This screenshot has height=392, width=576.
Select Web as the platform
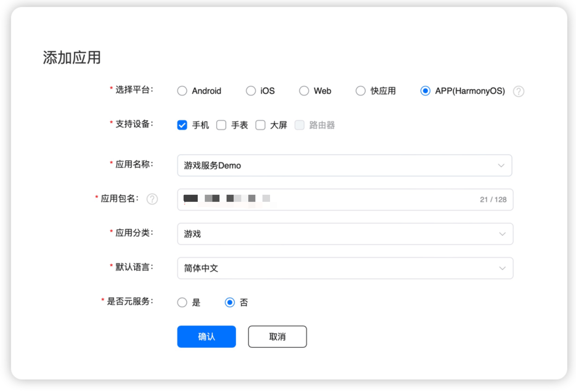pyautogui.click(x=304, y=91)
